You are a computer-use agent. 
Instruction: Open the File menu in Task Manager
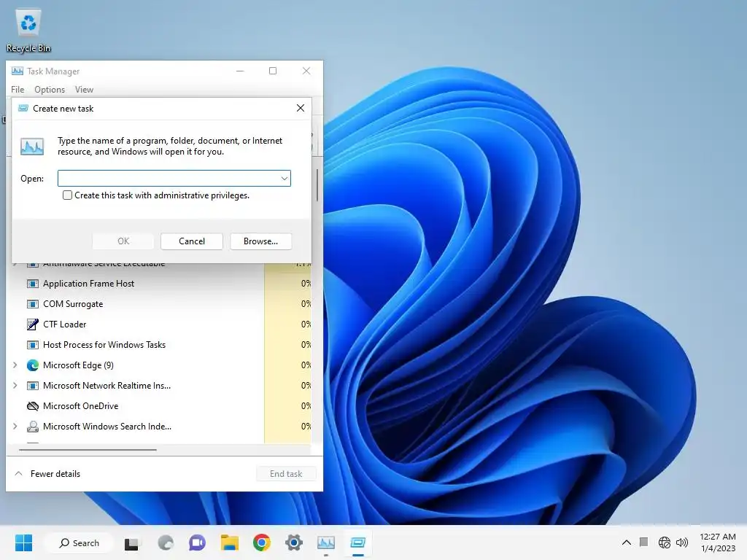click(18, 90)
